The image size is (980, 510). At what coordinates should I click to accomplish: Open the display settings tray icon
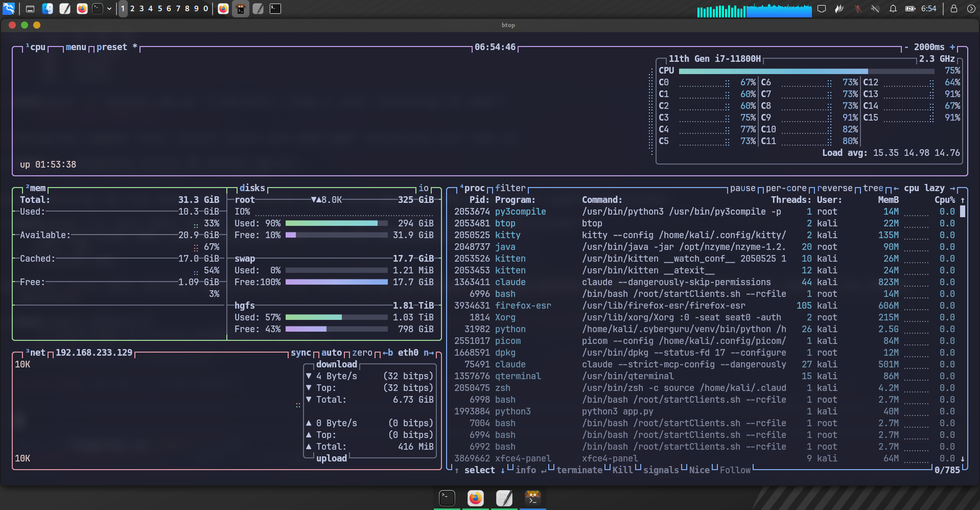(x=822, y=9)
